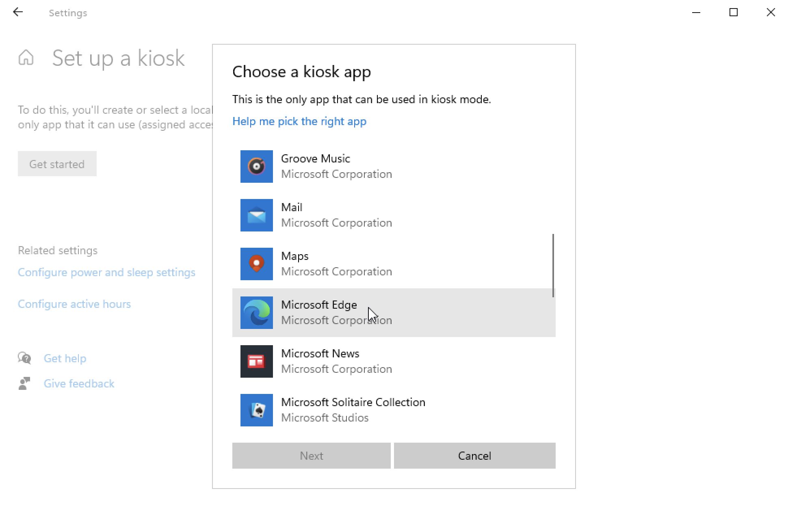
Task: Close the Settings window
Action: pos(771,13)
